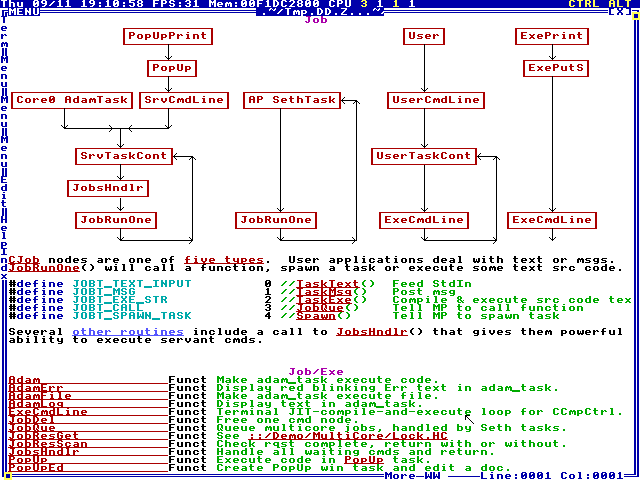This screenshot has width=640, height=480.
Task: Click ExeCmdLine box under ExePutS
Action: (552, 220)
